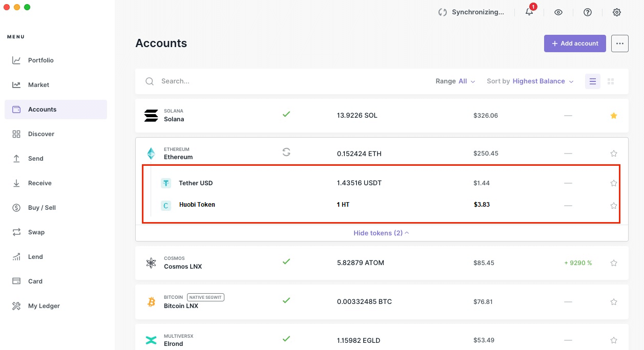The image size is (644, 350).
Task: Open the settings gear icon
Action: [617, 12]
